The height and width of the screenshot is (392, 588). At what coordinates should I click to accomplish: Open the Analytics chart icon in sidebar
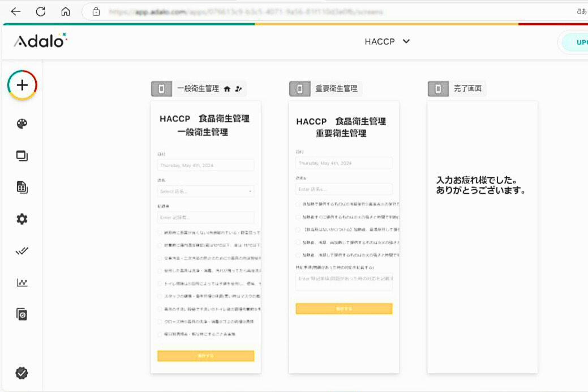22,282
